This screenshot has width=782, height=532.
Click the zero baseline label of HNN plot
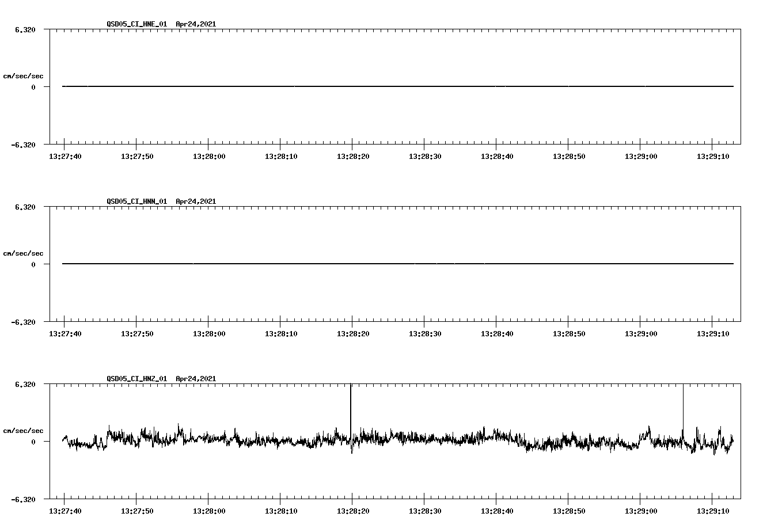(x=33, y=265)
